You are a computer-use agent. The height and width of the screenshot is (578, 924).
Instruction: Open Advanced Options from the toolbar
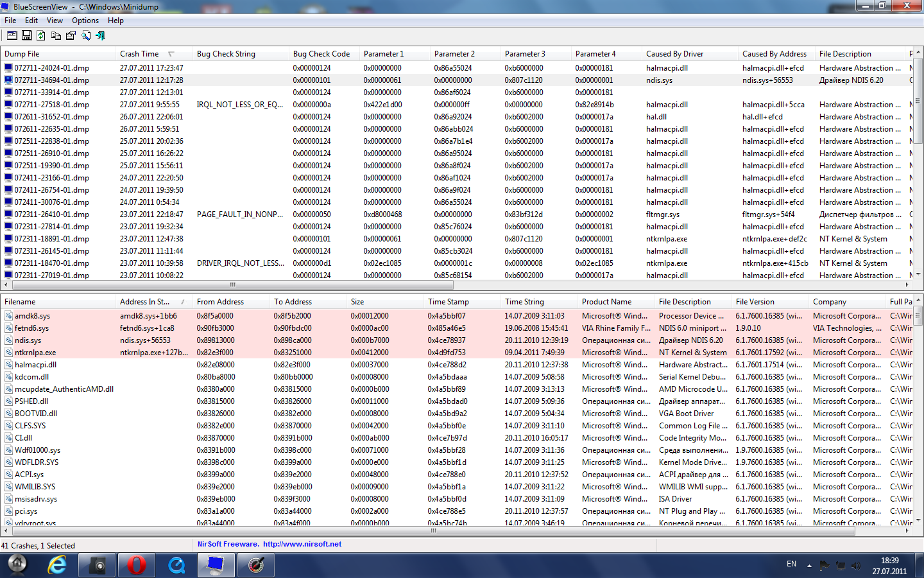click(x=12, y=36)
